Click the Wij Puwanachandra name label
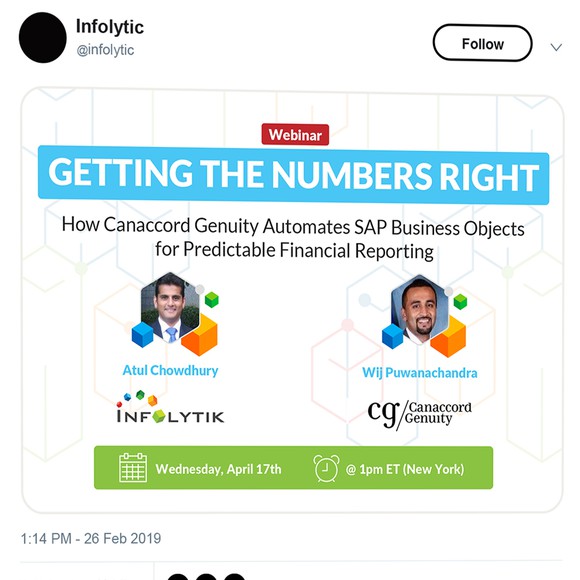This screenshot has width=580, height=580. click(x=420, y=372)
